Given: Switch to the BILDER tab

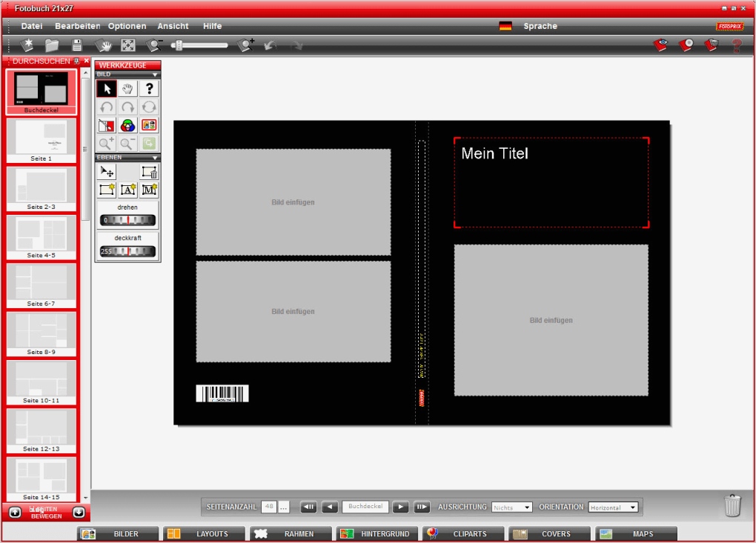Looking at the screenshot, I should (118, 534).
